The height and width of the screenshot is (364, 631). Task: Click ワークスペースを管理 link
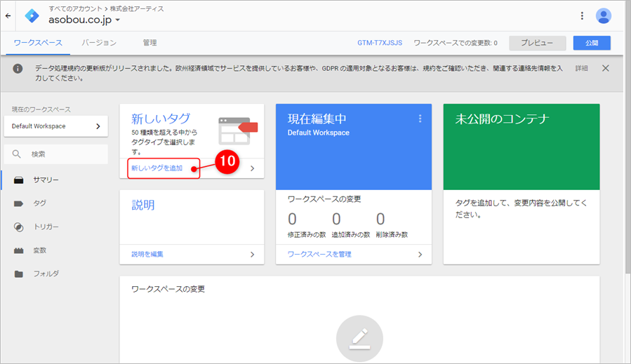[319, 254]
